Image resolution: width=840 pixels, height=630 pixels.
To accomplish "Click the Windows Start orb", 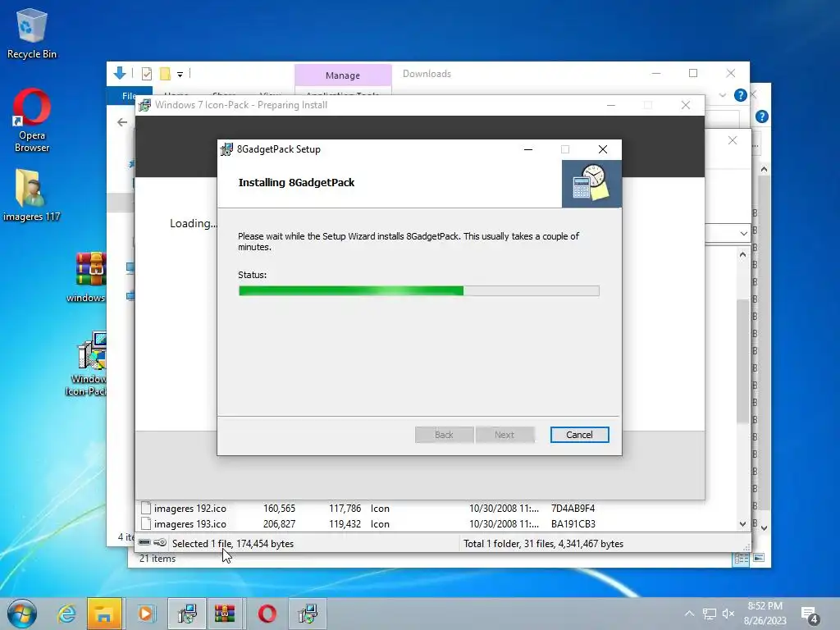I will pos(22,614).
